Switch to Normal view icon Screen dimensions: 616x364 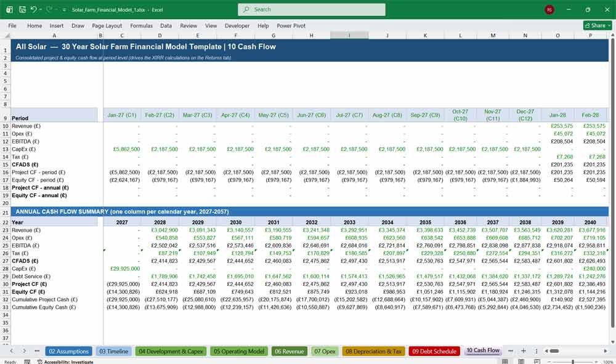point(505,362)
